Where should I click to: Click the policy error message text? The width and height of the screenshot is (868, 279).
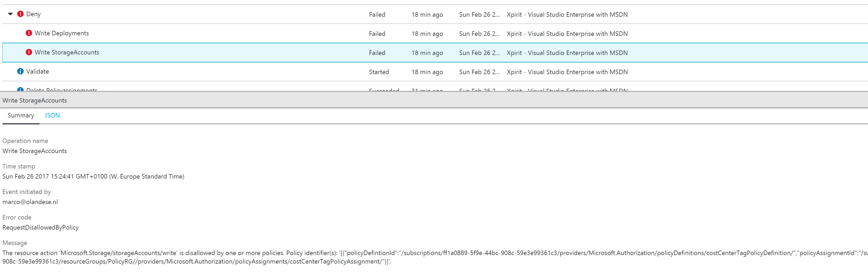[435, 257]
